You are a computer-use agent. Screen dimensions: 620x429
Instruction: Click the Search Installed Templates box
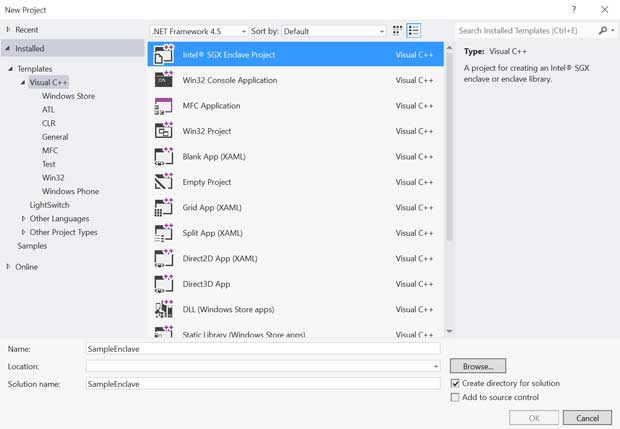(x=526, y=30)
